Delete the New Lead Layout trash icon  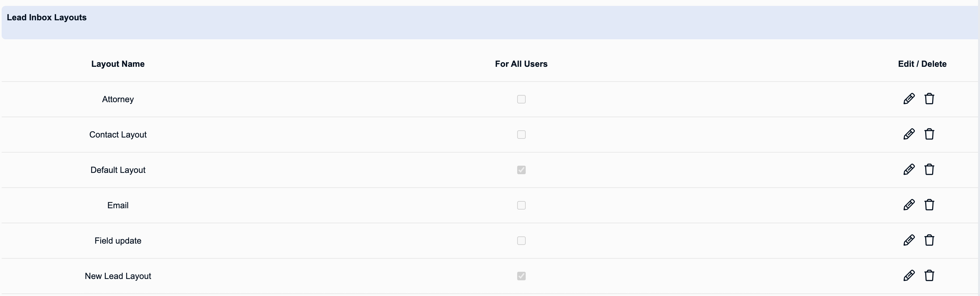[929, 276]
